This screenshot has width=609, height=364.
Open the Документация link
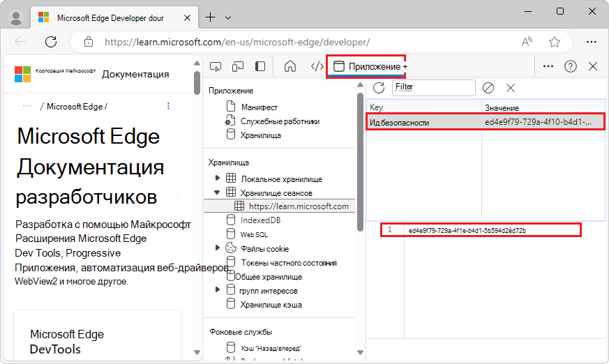135,74
